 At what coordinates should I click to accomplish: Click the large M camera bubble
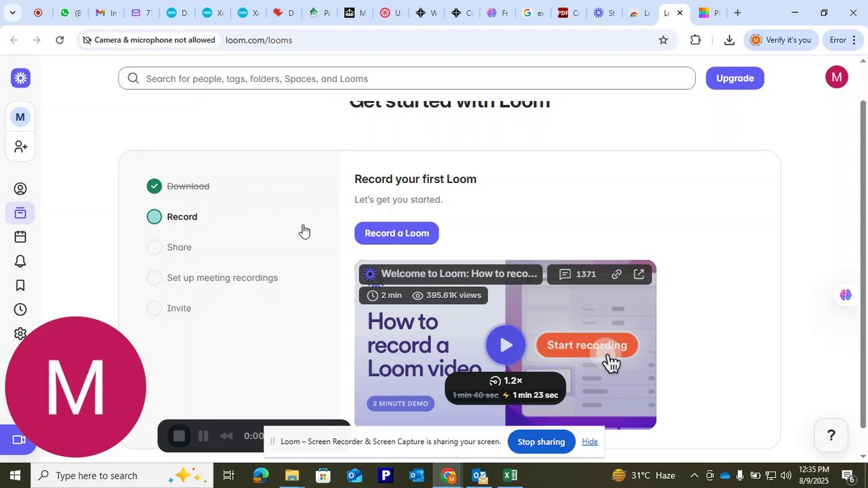point(75,387)
